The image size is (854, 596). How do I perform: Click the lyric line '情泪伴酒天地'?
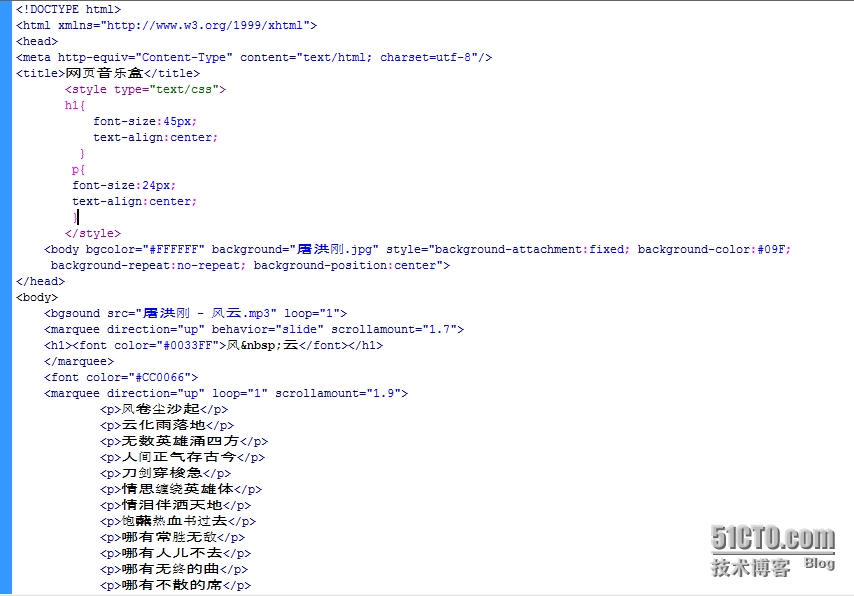click(x=175, y=505)
